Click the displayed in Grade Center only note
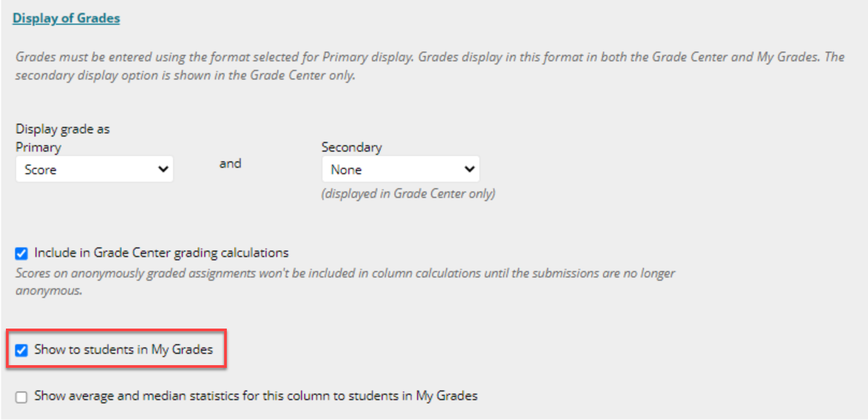This screenshot has height=420, width=868. click(408, 194)
